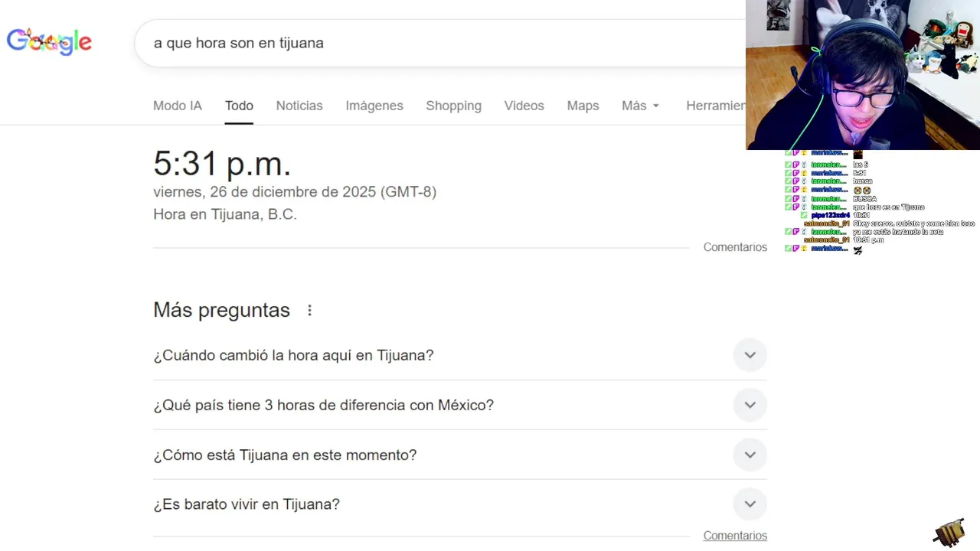Switch to the Modo IA tab
Screen dimensions: 980x551
tap(178, 106)
